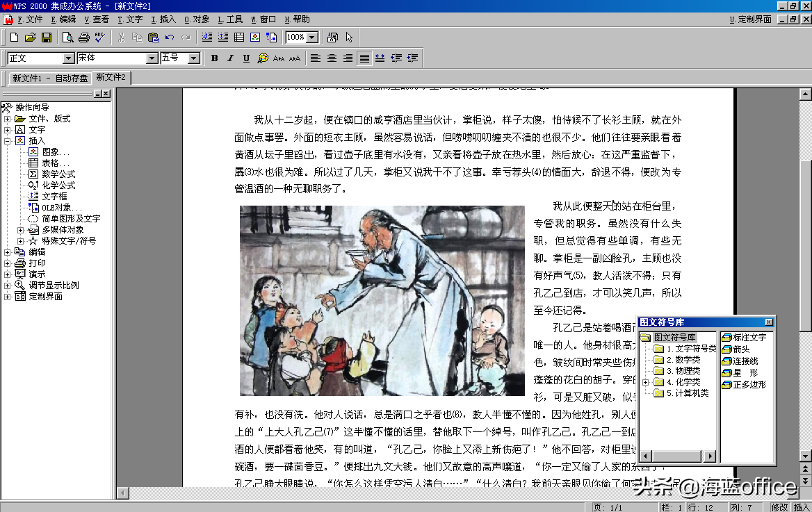
Task: Center align text using toolbar icon
Action: pos(332,58)
